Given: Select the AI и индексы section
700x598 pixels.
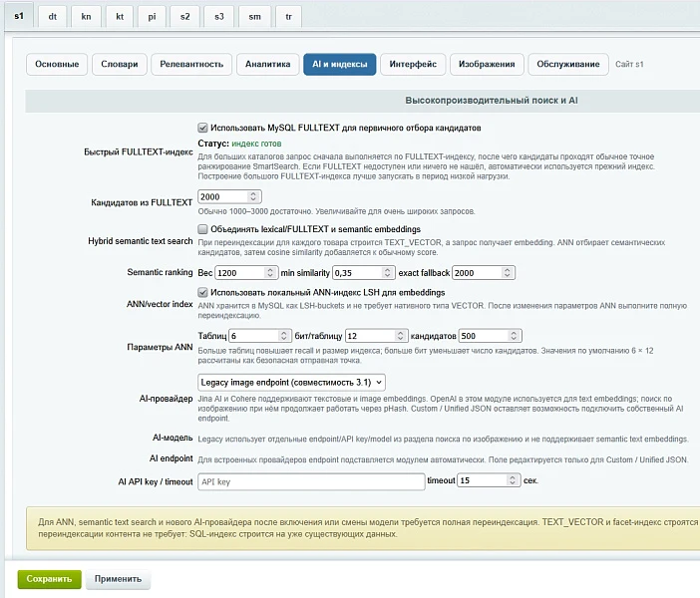Looking at the screenshot, I should (x=340, y=64).
